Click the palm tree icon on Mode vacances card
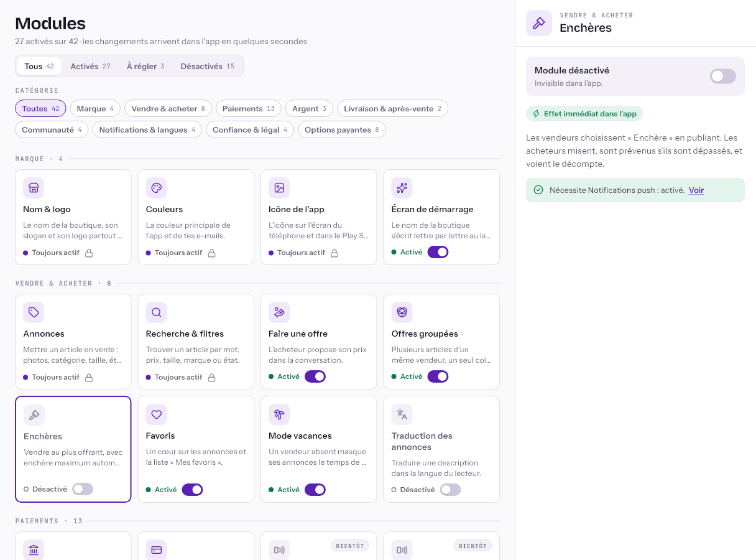756x560 pixels. (x=279, y=414)
